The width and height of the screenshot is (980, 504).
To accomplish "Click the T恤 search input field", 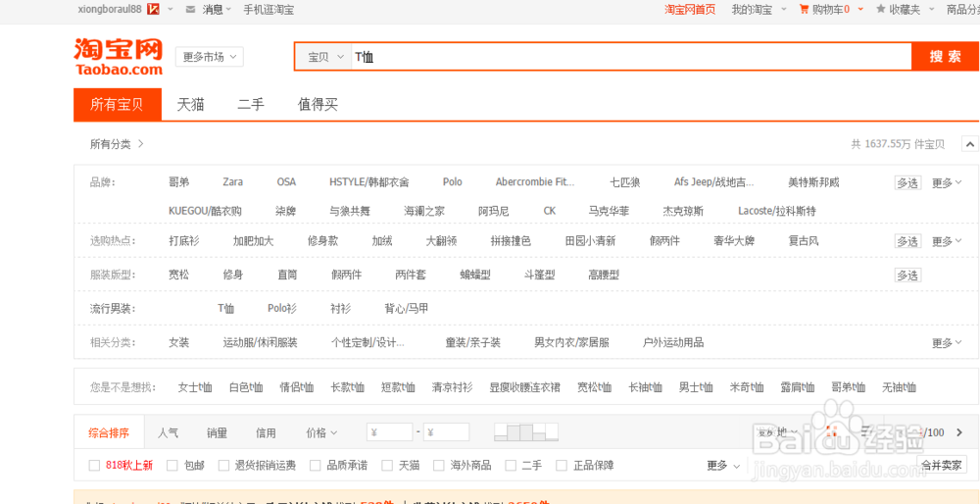I will click(631, 57).
